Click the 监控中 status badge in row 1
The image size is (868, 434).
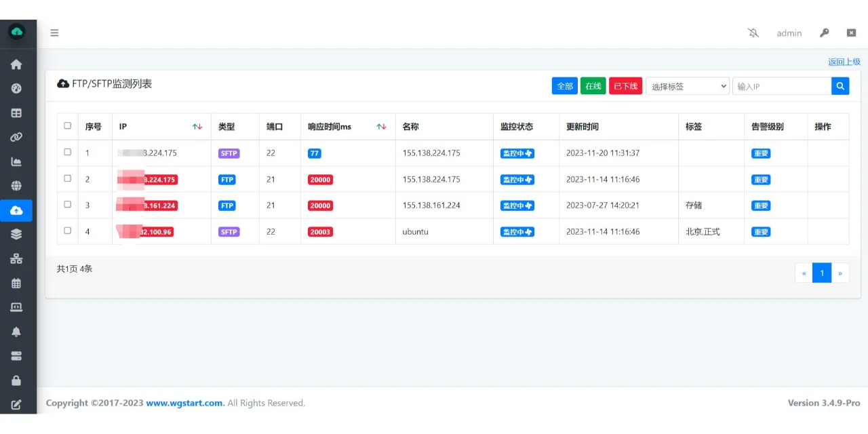point(517,153)
